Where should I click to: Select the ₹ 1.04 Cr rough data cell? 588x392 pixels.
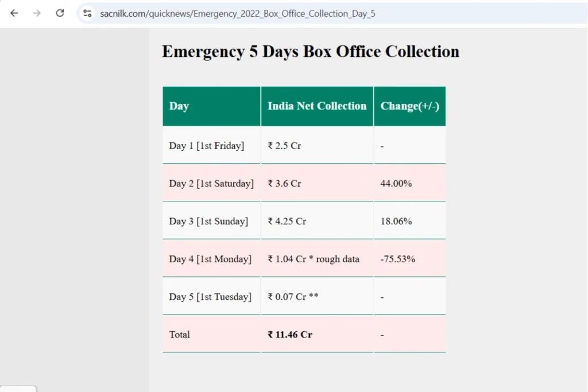(x=317, y=259)
